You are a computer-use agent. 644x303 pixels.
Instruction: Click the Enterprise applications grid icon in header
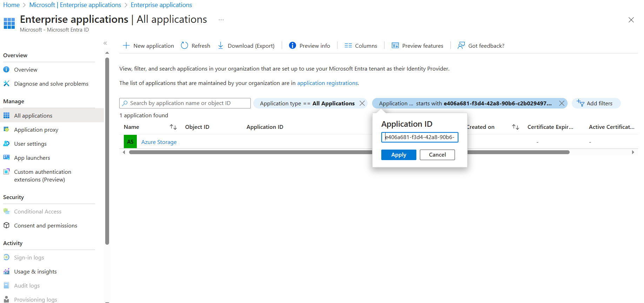pos(9,23)
